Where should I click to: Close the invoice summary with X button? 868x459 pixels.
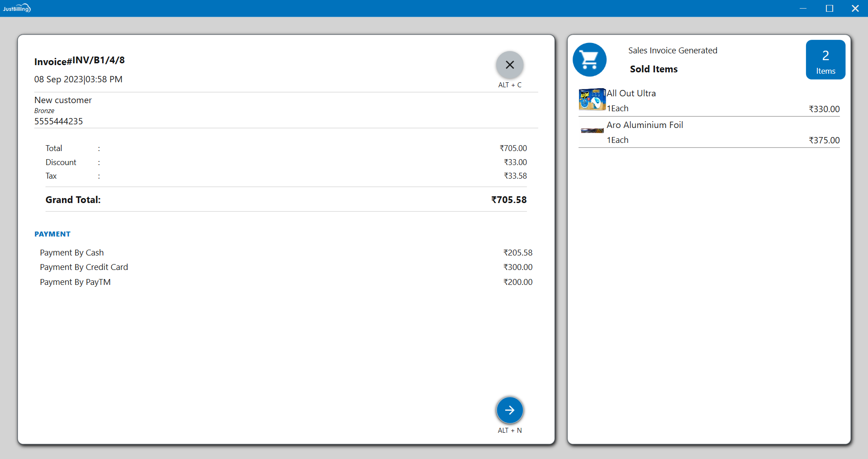[x=509, y=65]
